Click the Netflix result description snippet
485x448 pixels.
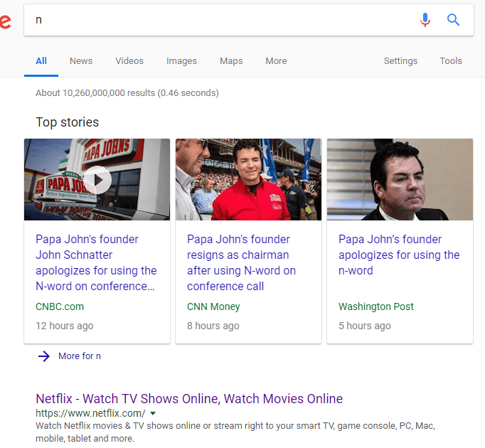click(235, 432)
